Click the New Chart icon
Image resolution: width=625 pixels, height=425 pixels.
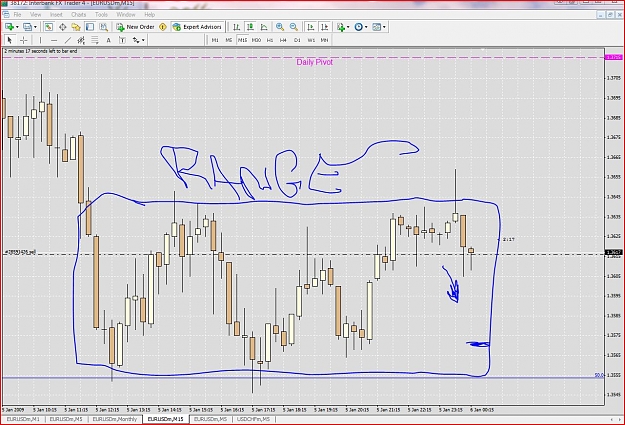coord(9,27)
